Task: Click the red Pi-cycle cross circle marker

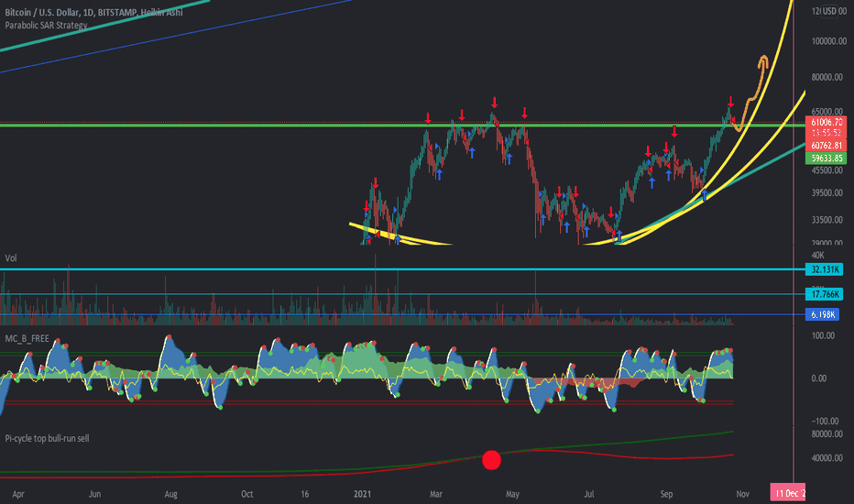Action: [492, 460]
